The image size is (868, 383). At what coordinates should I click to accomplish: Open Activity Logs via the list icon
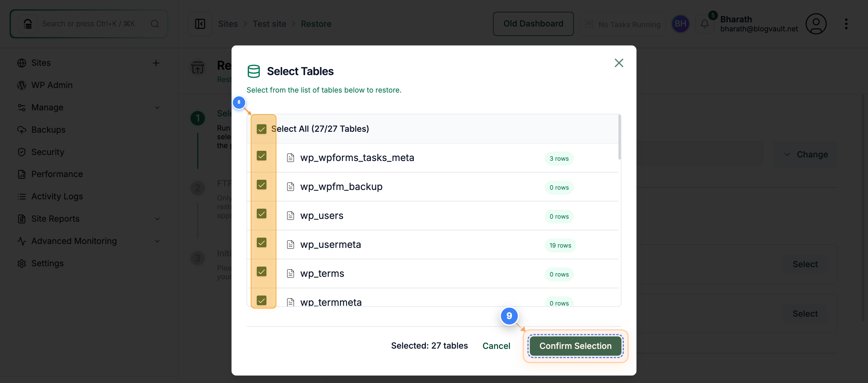(x=22, y=196)
